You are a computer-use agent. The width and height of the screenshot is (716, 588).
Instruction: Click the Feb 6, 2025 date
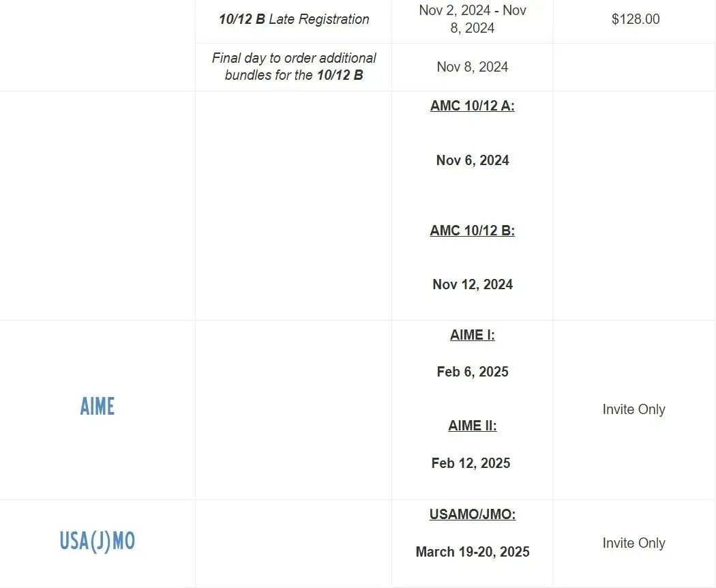tap(472, 372)
